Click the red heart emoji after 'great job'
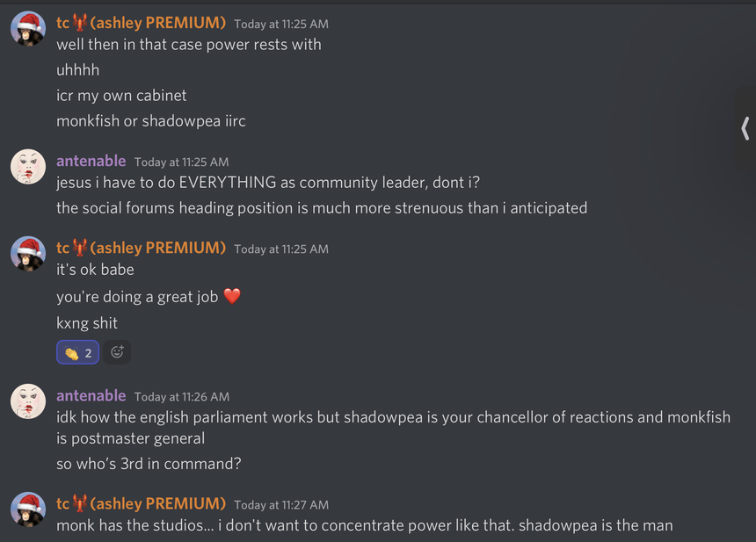Viewport: 756px width, 542px height. tap(232, 296)
